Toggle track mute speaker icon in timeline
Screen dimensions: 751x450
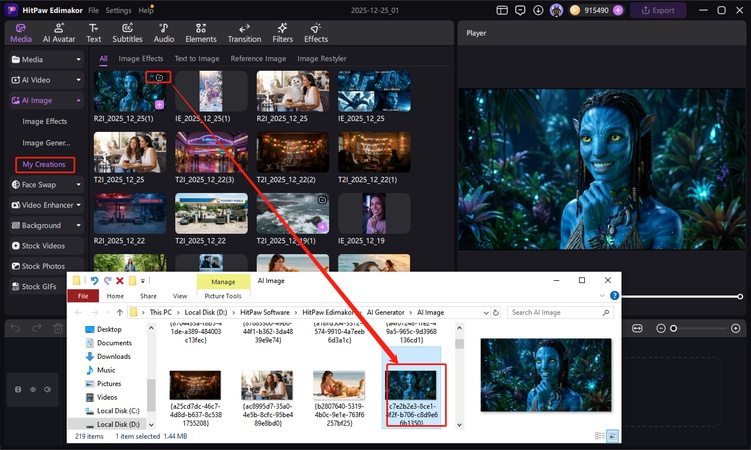pyautogui.click(x=47, y=389)
